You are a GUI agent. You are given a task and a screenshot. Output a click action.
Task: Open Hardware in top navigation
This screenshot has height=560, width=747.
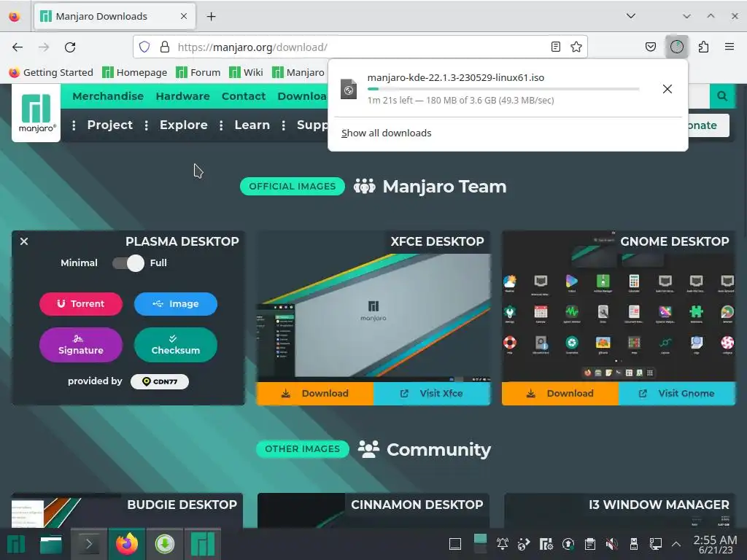point(182,96)
